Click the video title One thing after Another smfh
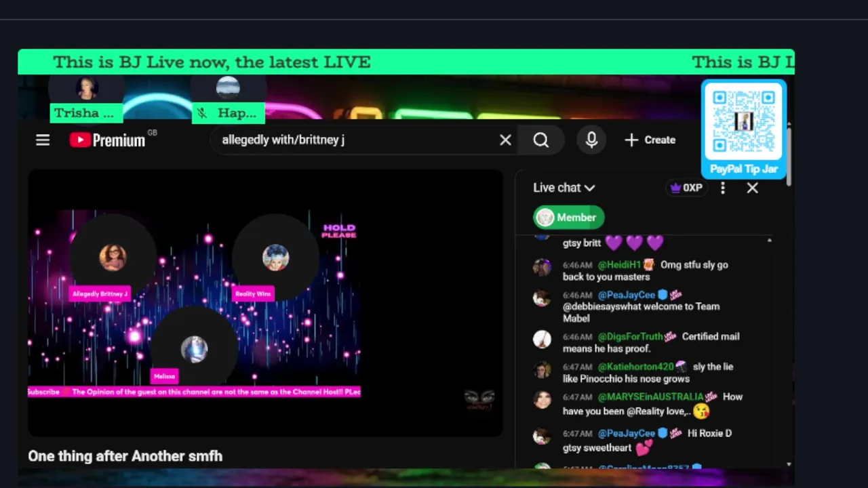Image resolution: width=868 pixels, height=488 pixels. pos(125,456)
